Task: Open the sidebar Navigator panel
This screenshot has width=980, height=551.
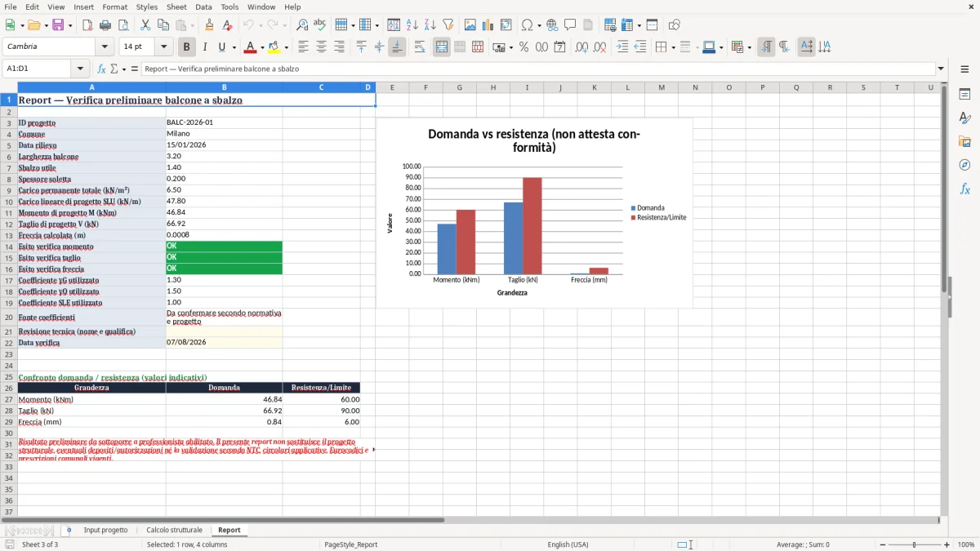Action: tap(964, 165)
